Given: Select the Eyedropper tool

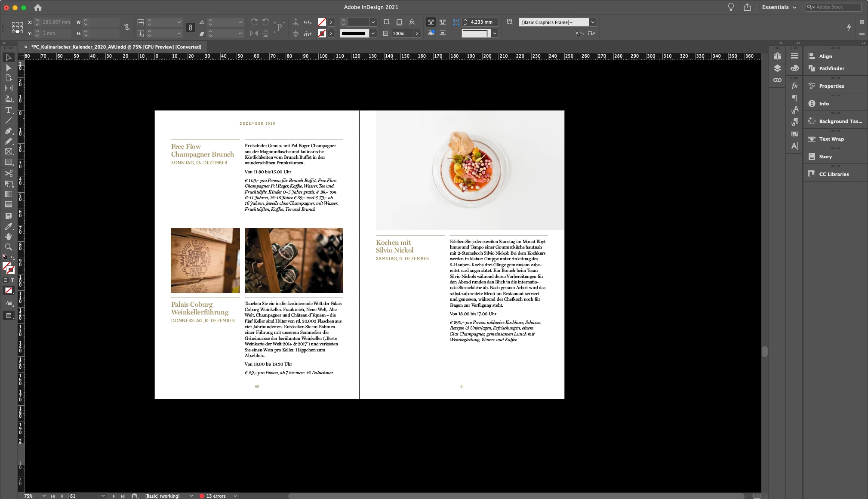Looking at the screenshot, I should 8,226.
